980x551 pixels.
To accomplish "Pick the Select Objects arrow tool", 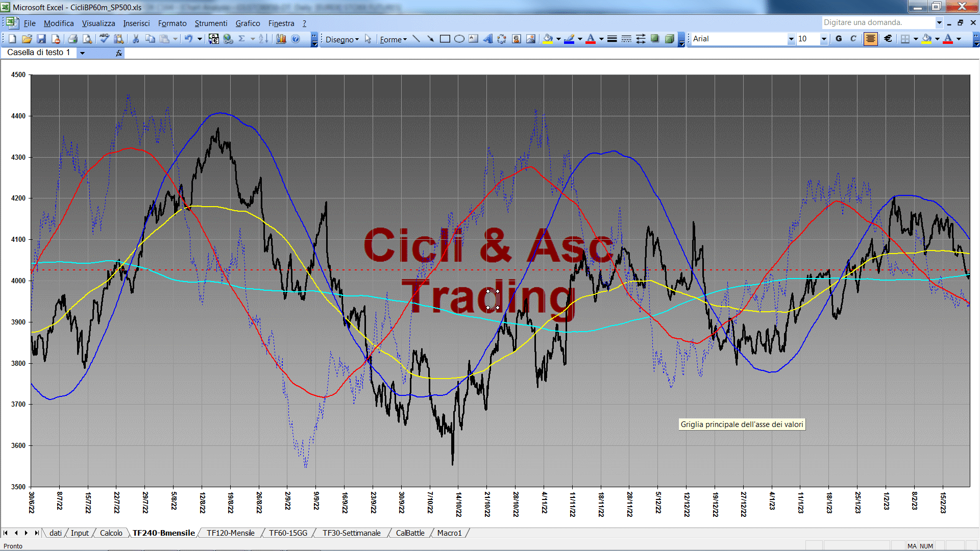I will [x=368, y=39].
